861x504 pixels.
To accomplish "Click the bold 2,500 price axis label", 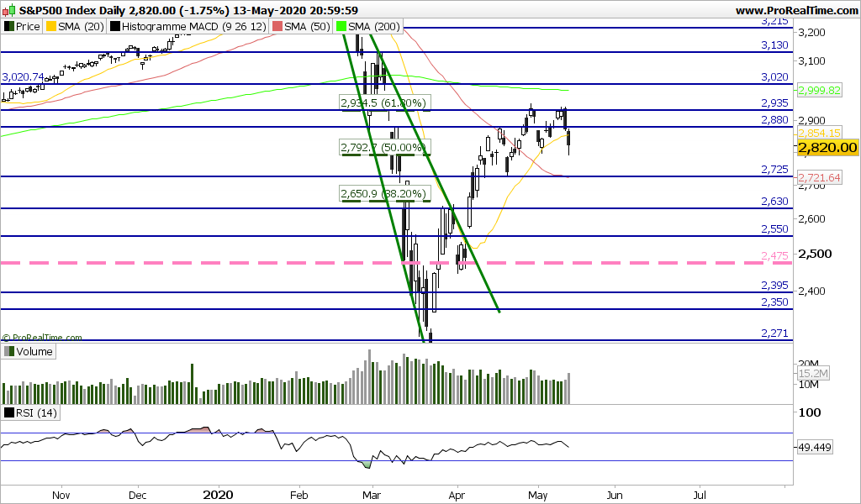I will pos(815,254).
